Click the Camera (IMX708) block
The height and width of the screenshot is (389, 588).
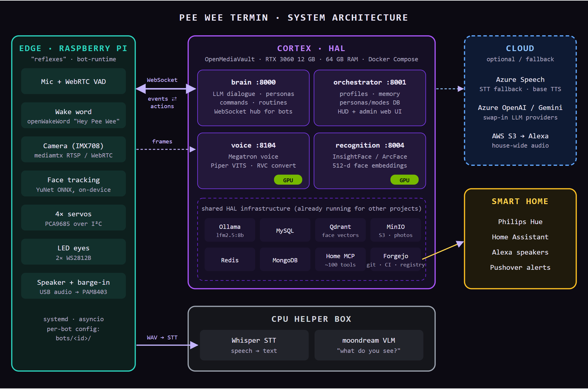tap(73, 149)
